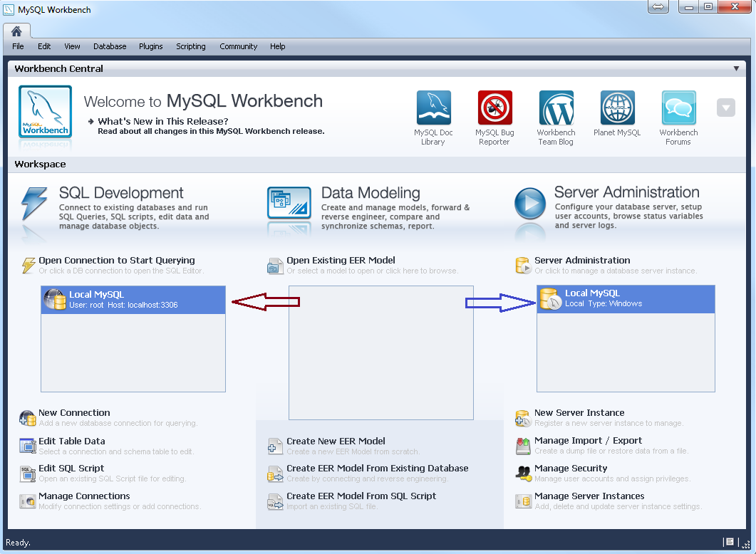The height and width of the screenshot is (554, 756).
Task: Click the Manage Import / Export icon
Action: (x=523, y=446)
